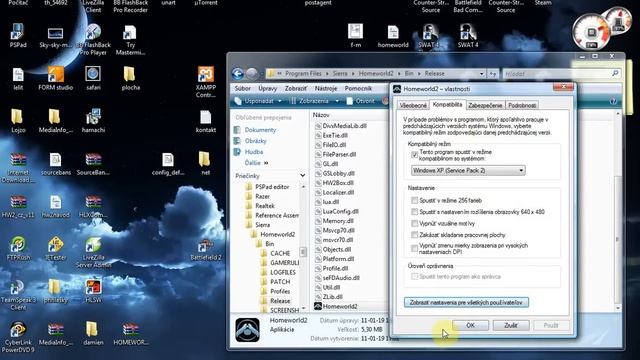The width and height of the screenshot is (640, 360).
Task: Switch to the Zabezpečenie tab
Action: click(x=485, y=105)
